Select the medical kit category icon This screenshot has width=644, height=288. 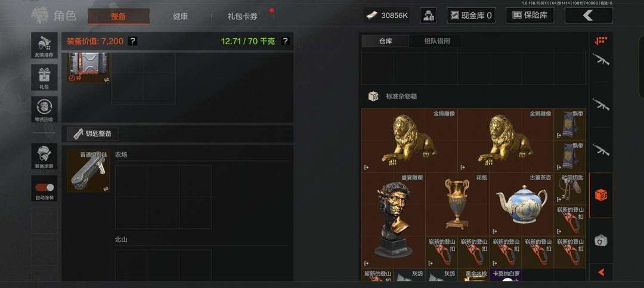pos(601,240)
